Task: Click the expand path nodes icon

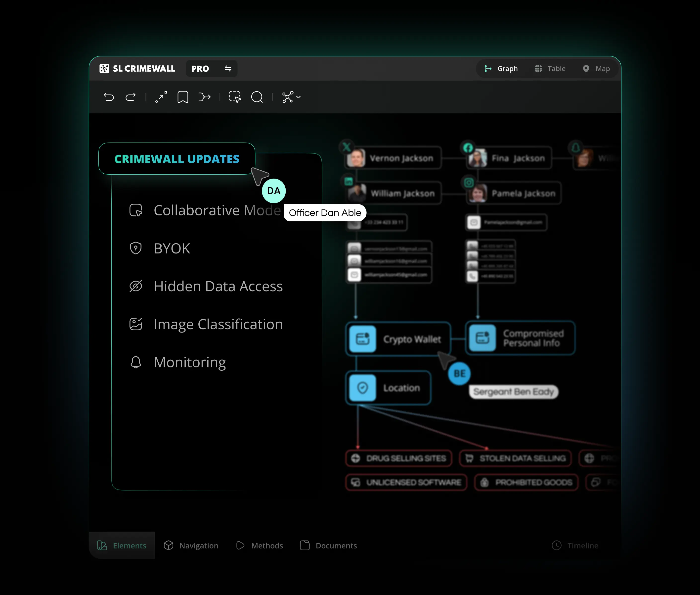Action: pos(161,97)
